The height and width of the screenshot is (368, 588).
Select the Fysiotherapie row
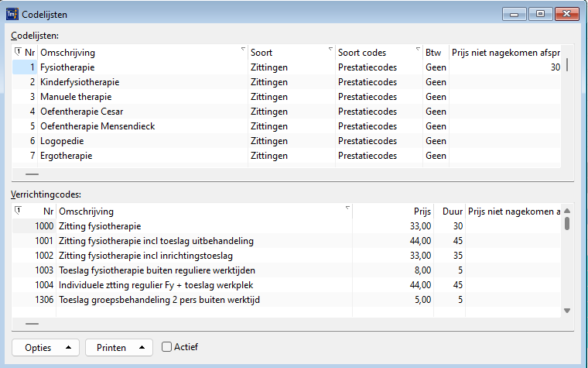pyautogui.click(x=286, y=67)
